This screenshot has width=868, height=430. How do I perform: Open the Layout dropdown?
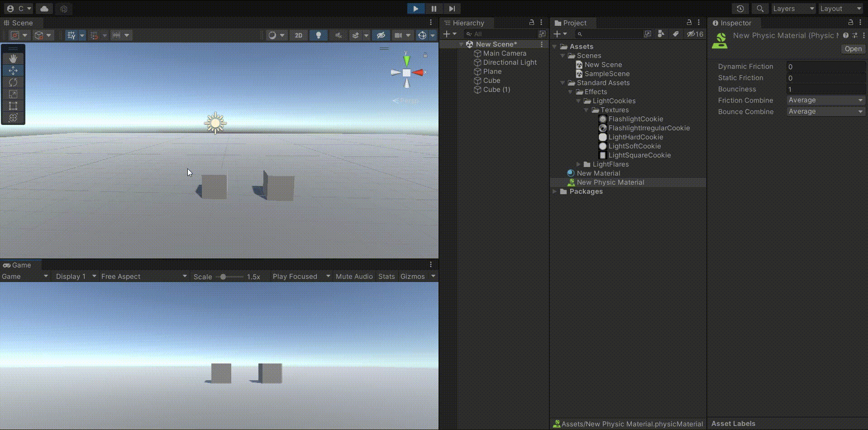click(841, 9)
